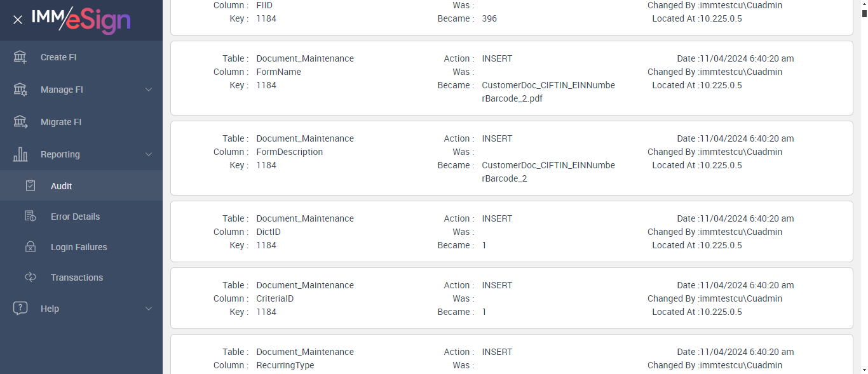Click the Transactions arrows icon
This screenshot has width=868, height=374.
(x=31, y=277)
